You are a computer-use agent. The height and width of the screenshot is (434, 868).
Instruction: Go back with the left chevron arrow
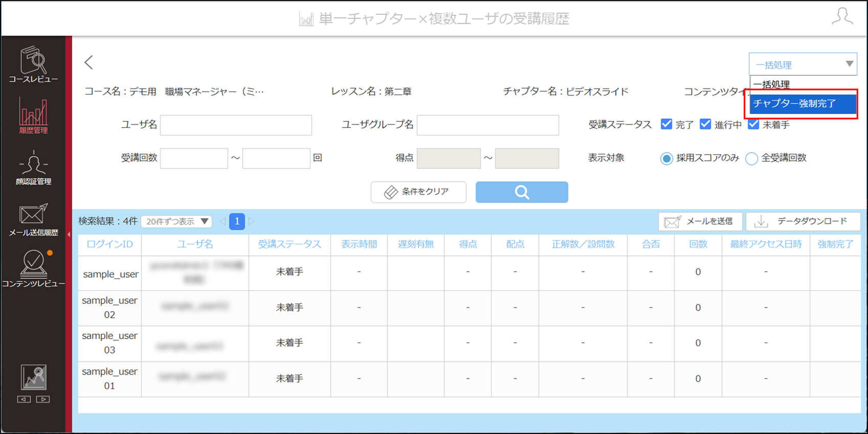(x=89, y=62)
